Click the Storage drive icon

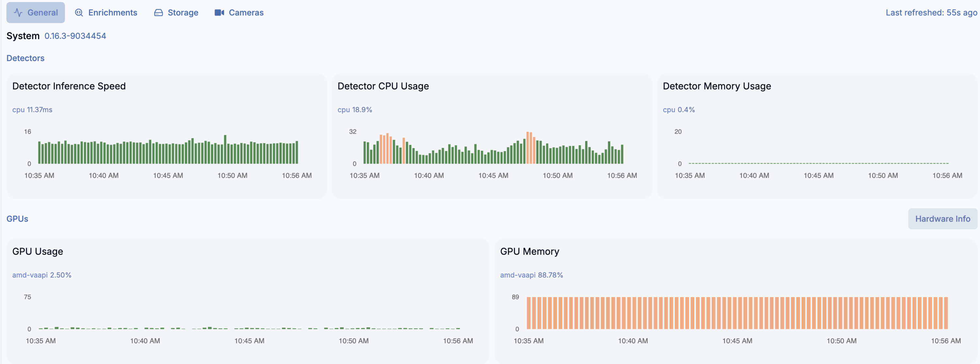click(158, 12)
